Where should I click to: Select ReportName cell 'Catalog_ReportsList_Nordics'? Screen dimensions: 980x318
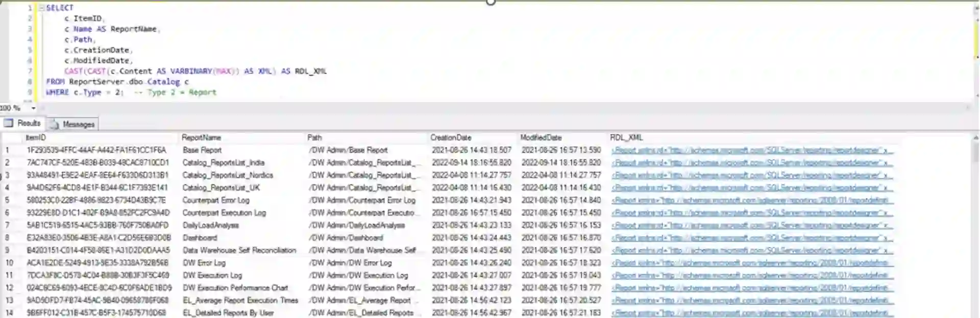click(228, 176)
